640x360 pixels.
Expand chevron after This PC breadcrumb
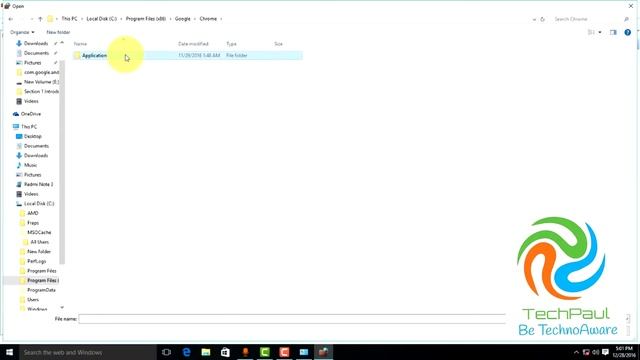tap(82, 19)
